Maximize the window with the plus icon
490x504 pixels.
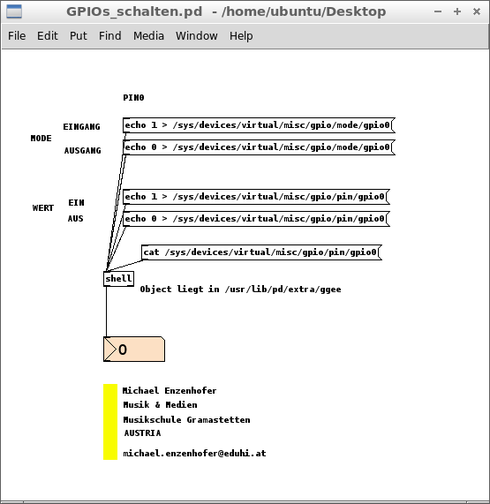pos(457,12)
